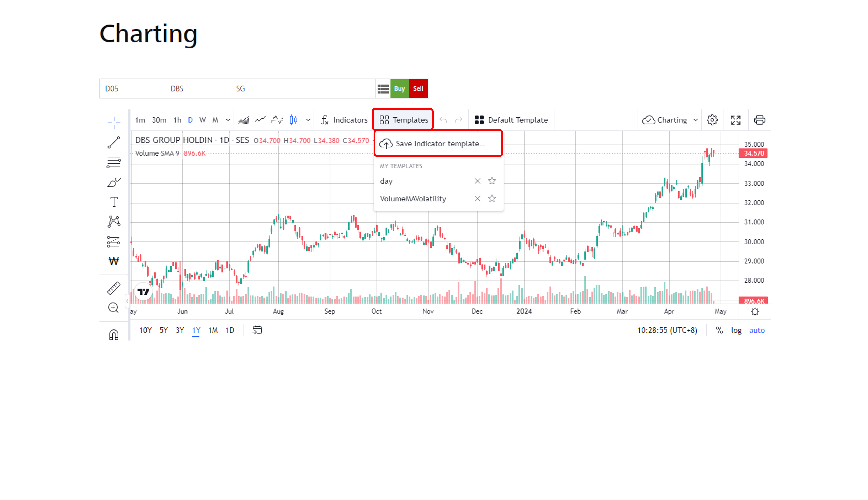Load the VolumeMAVolatility template
Image resolution: width=868 pixels, height=500 pixels.
(413, 199)
